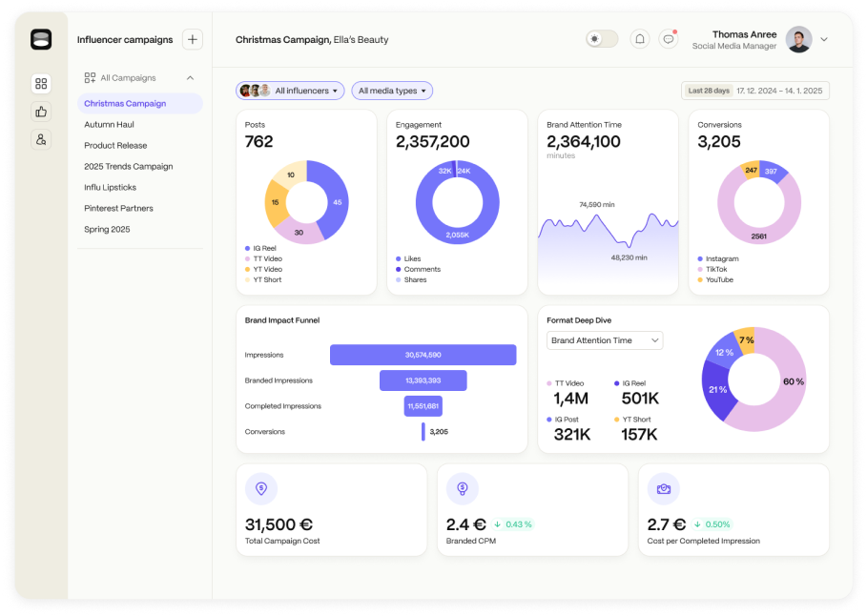Expand the Brand Attention Time format selector

605,340
